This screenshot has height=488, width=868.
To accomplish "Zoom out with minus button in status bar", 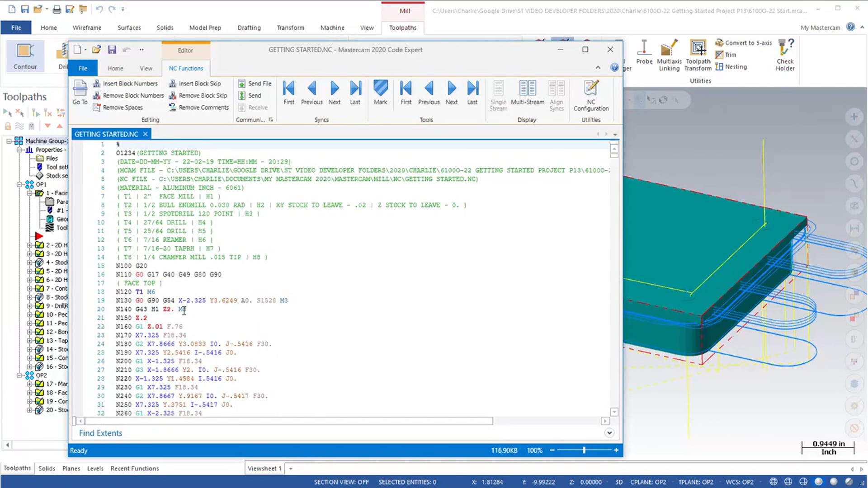I will tap(552, 450).
